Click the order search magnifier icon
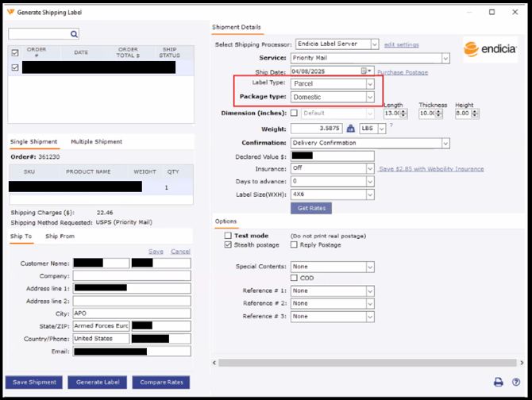 pos(75,34)
